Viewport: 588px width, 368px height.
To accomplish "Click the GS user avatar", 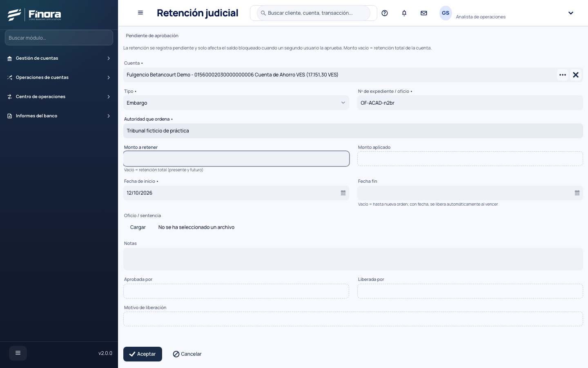I will (445, 13).
